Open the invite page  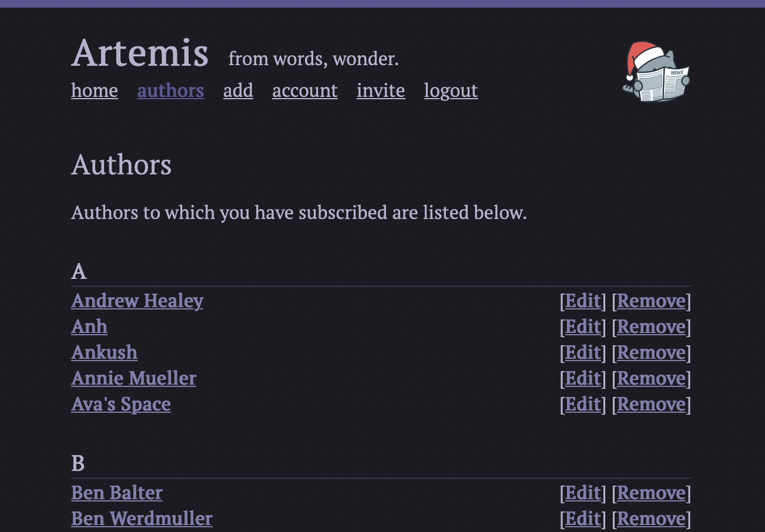pos(381,90)
